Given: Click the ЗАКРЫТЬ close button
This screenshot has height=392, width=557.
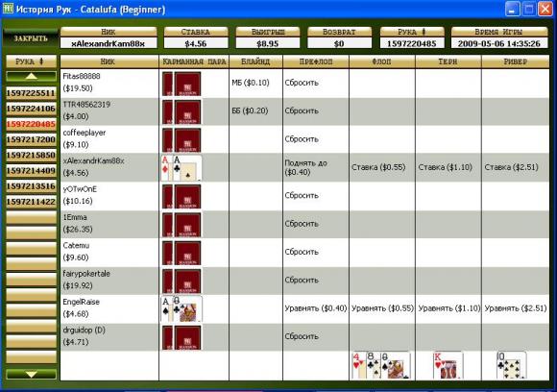Looking at the screenshot, I should click(31, 38).
